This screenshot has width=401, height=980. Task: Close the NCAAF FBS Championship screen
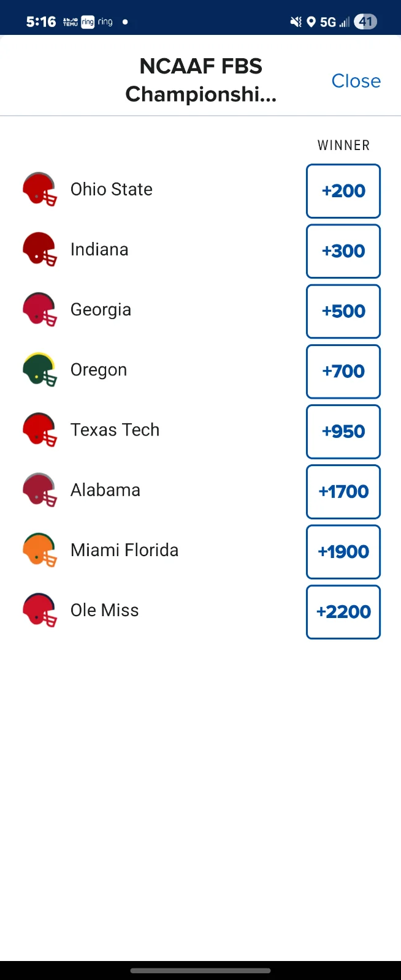(356, 81)
